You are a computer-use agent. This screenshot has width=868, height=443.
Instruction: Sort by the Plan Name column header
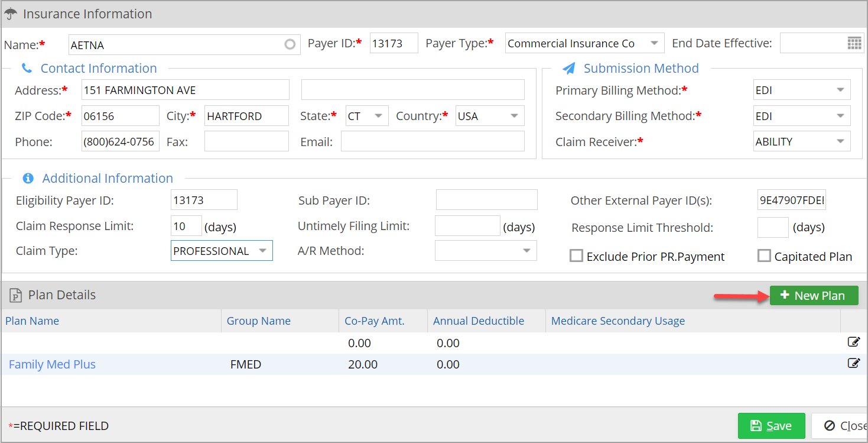coord(32,321)
